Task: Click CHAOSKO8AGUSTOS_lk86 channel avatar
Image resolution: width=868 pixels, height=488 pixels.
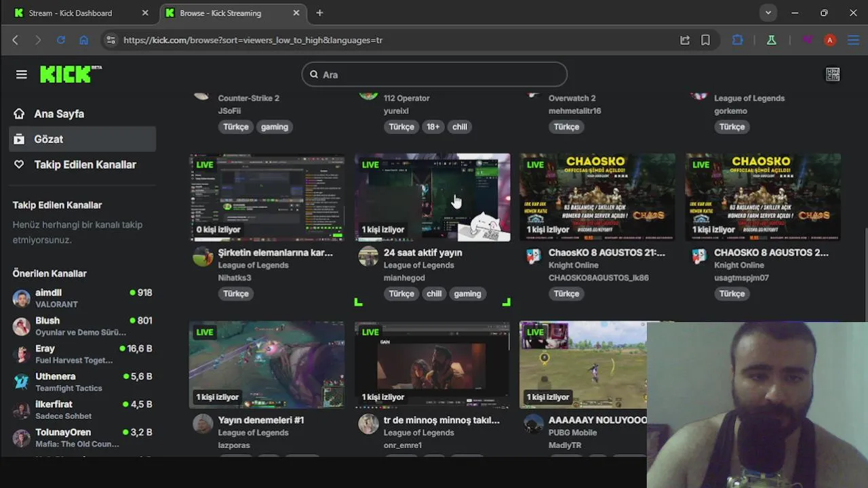Action: point(534,256)
